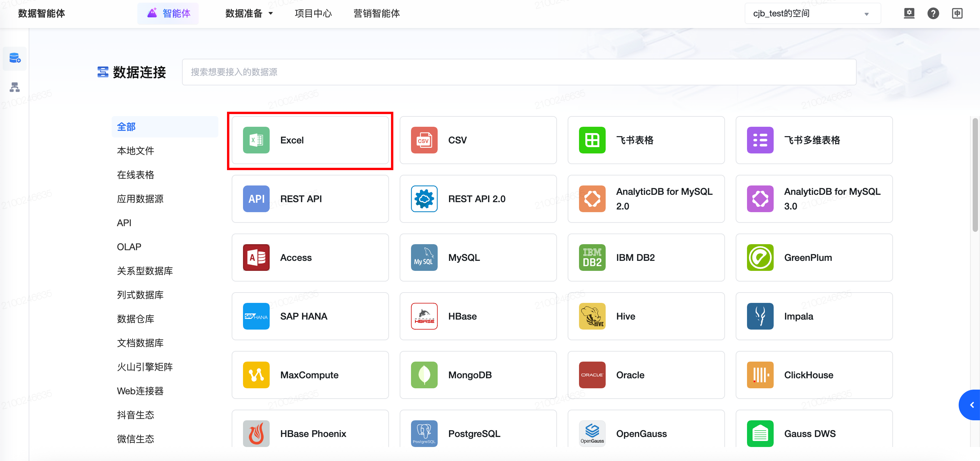The height and width of the screenshot is (461, 980).
Task: Choose the Hive bee icon
Action: 592,316
